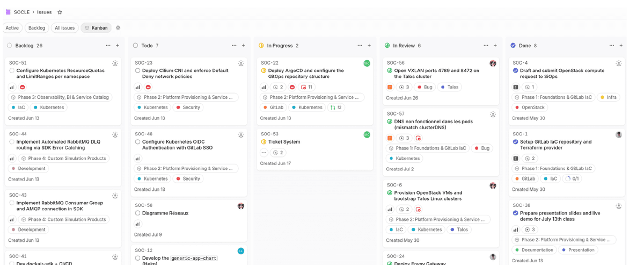Click the Talos label on SOC-56
The width and height of the screenshot is (644, 265).
click(450, 87)
